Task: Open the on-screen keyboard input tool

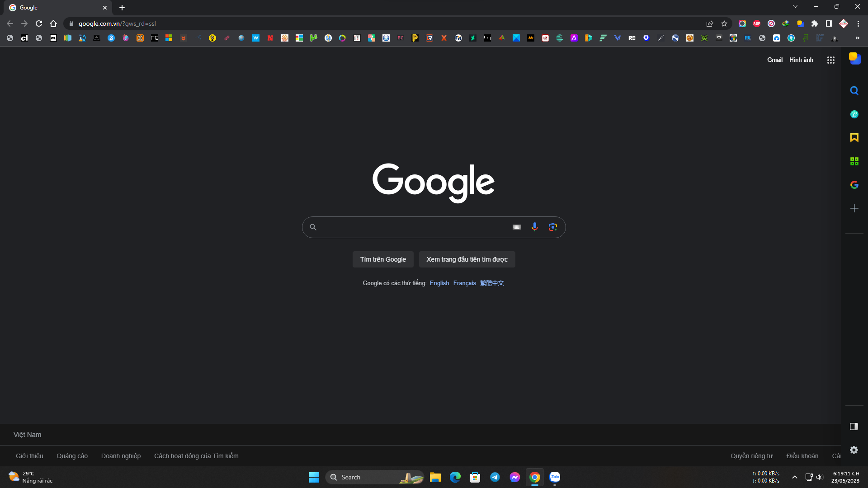Action: coord(517,227)
